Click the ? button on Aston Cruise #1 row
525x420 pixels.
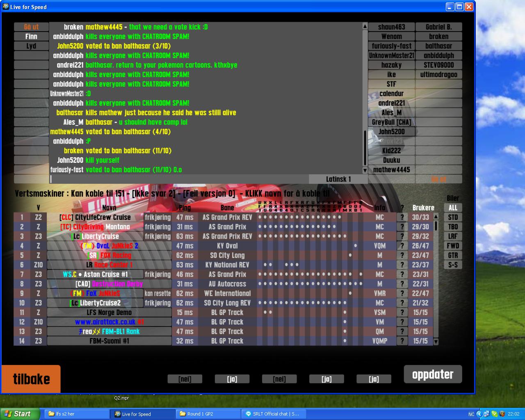402,274
